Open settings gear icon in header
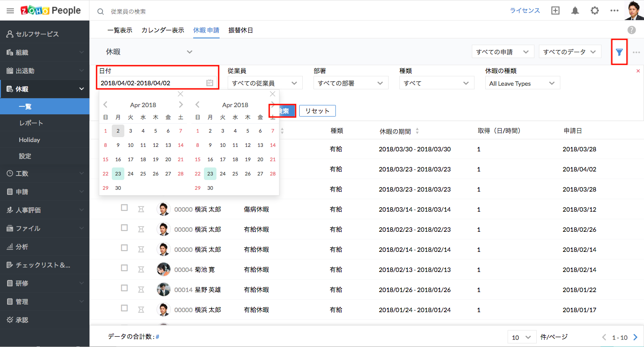 [594, 11]
